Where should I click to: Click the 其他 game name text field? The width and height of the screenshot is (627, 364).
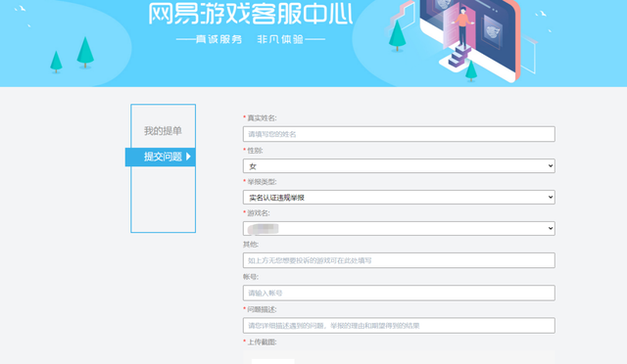click(399, 260)
